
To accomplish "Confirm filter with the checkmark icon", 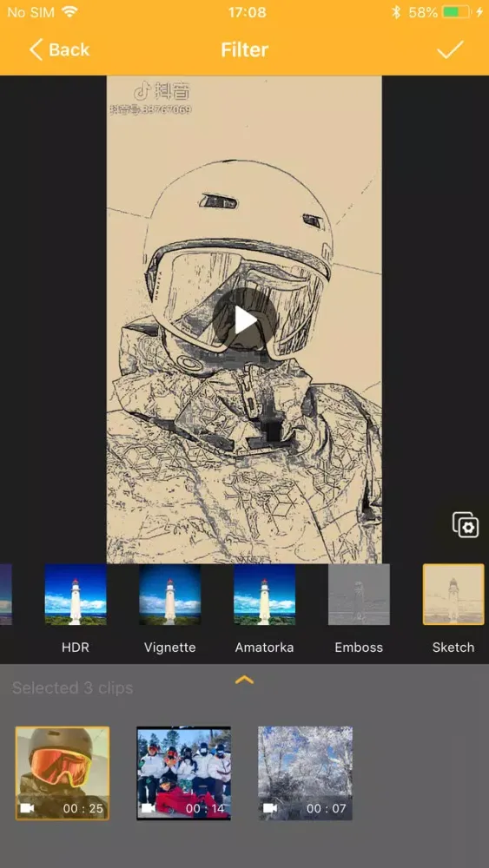I will click(450, 49).
